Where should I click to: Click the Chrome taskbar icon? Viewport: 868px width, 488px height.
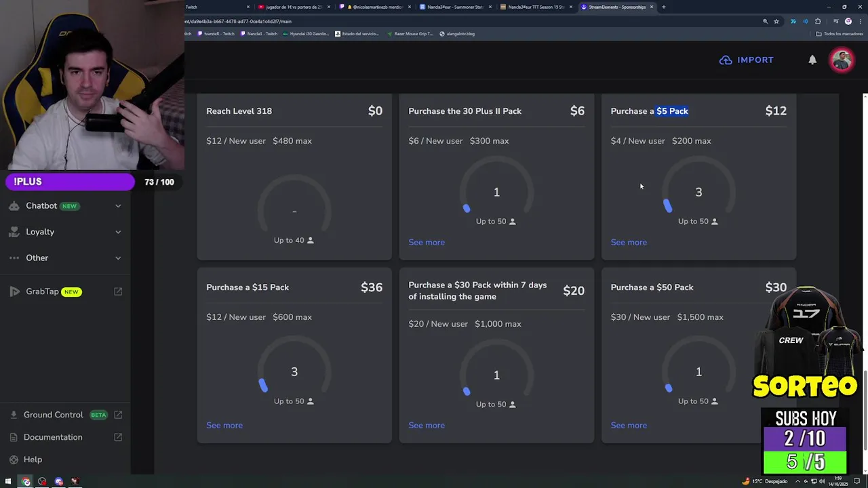click(26, 481)
